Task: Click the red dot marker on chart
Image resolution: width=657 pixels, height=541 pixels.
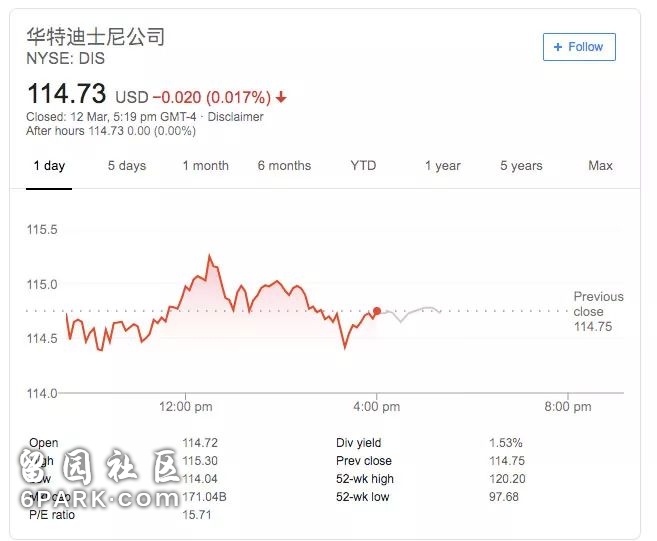Action: 377,311
